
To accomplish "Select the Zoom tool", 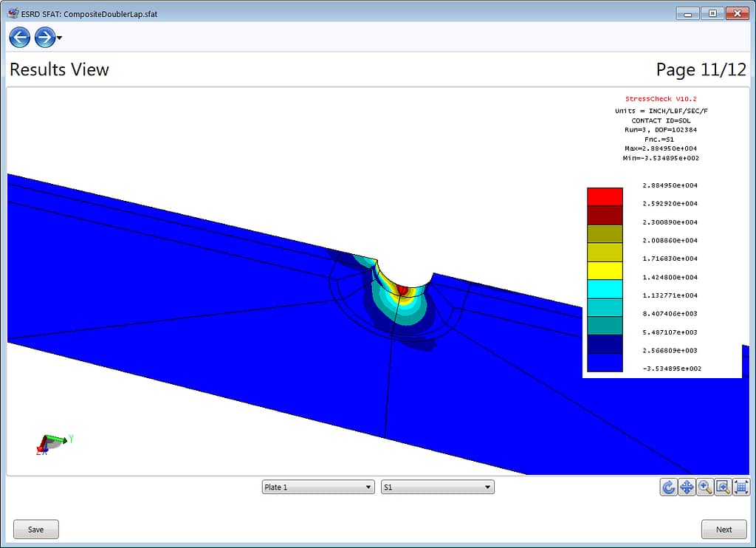I will tap(705, 487).
